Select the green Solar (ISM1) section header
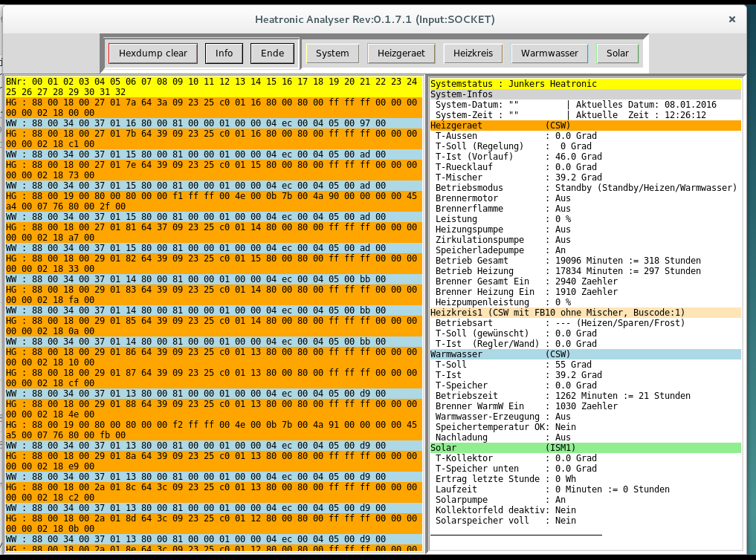The height and width of the screenshot is (560, 756). 585,448
